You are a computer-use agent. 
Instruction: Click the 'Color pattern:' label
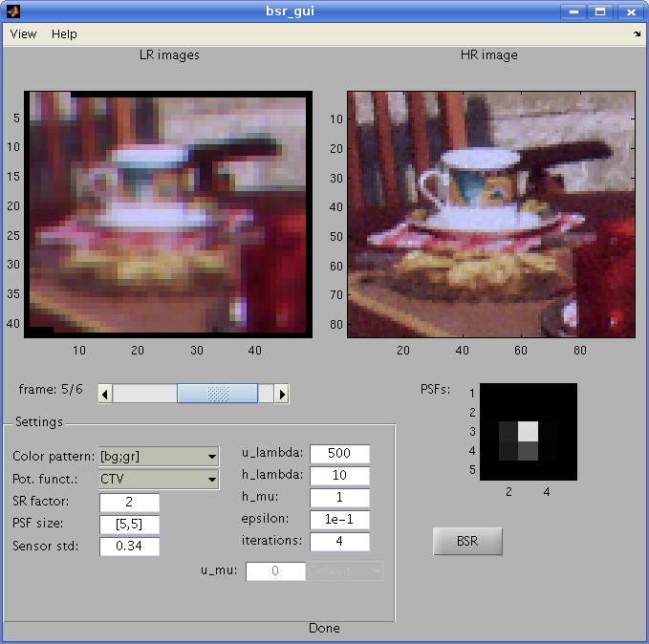point(54,457)
